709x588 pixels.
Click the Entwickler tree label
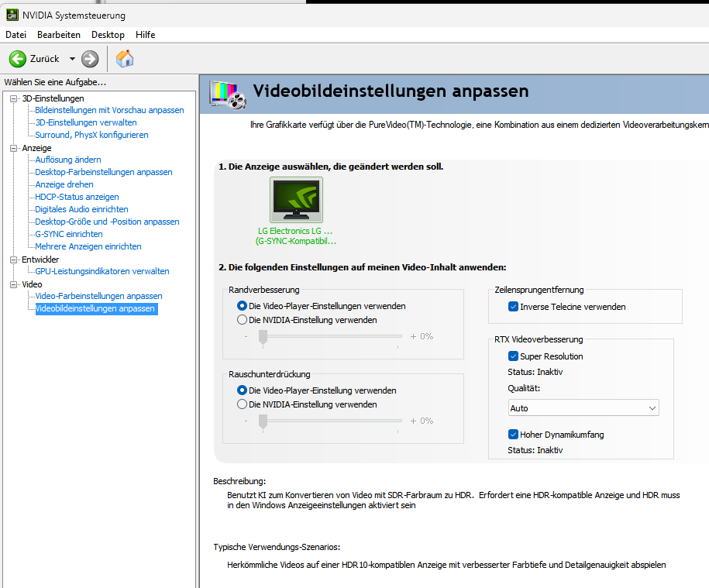pyautogui.click(x=40, y=260)
